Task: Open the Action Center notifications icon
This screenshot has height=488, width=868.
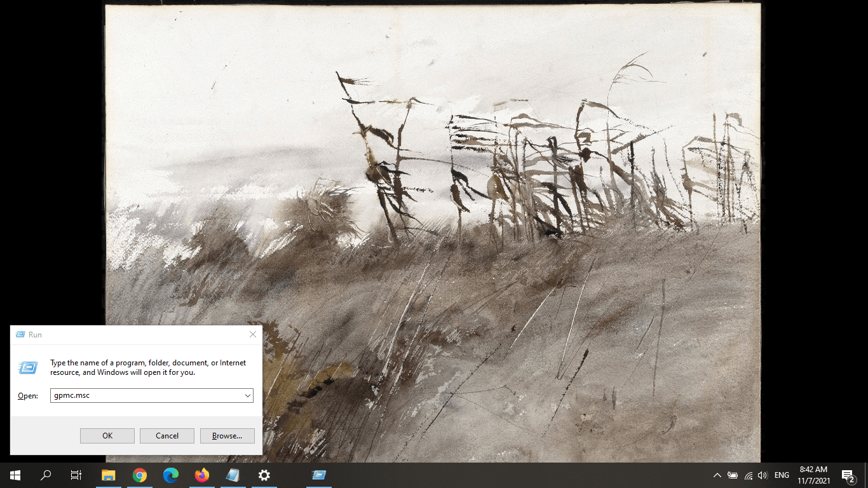Action: 848,475
